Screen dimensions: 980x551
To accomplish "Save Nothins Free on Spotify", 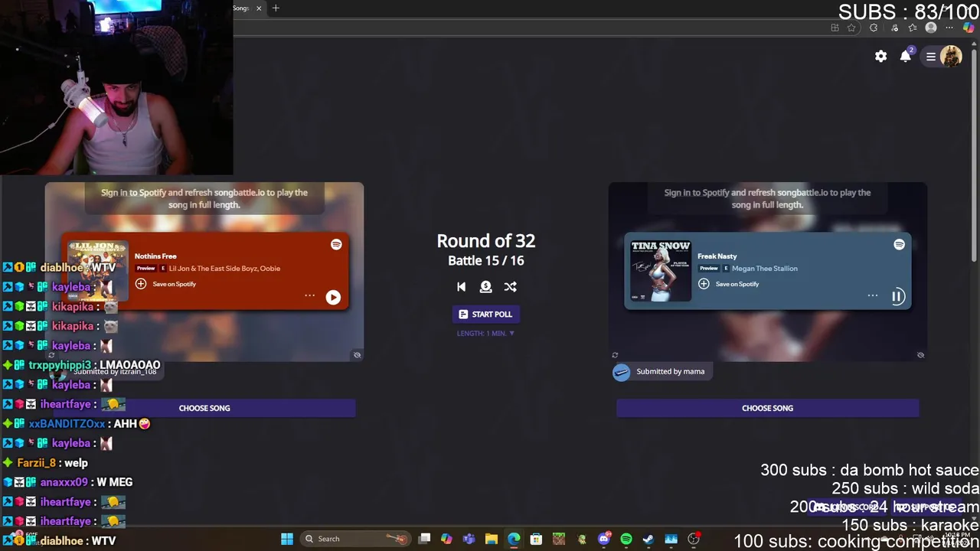I will (165, 284).
